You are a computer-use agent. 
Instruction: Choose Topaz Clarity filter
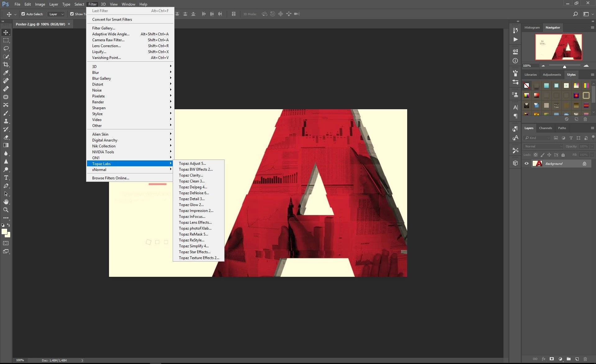[198, 175]
